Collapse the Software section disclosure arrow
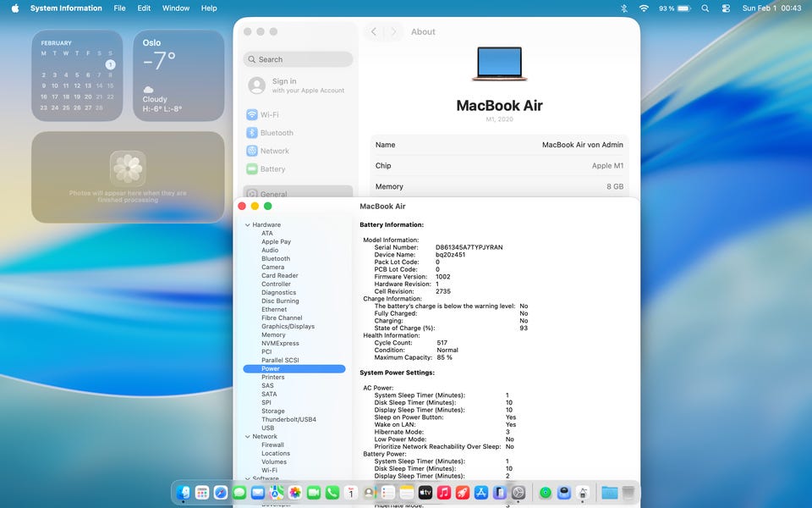The width and height of the screenshot is (812, 508). [x=248, y=479]
